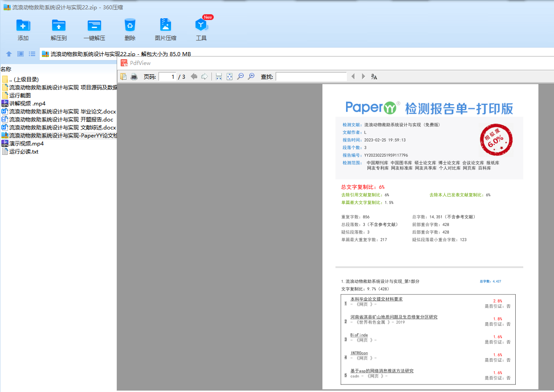Click the 报告编号 YY202302251959117796 text
Image resolution: width=554 pixels, height=392 pixels.
pyautogui.click(x=375, y=155)
